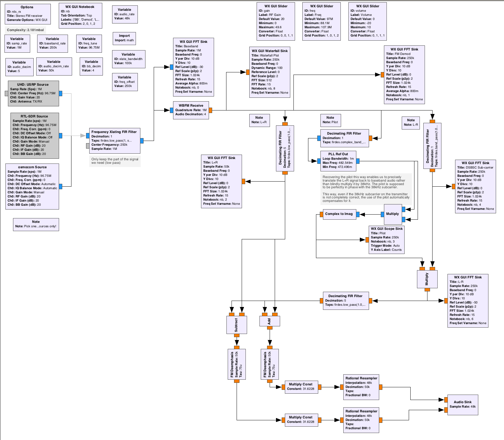Select the PLL Ref Out block
This screenshot has width=504, height=440.
coord(338,161)
